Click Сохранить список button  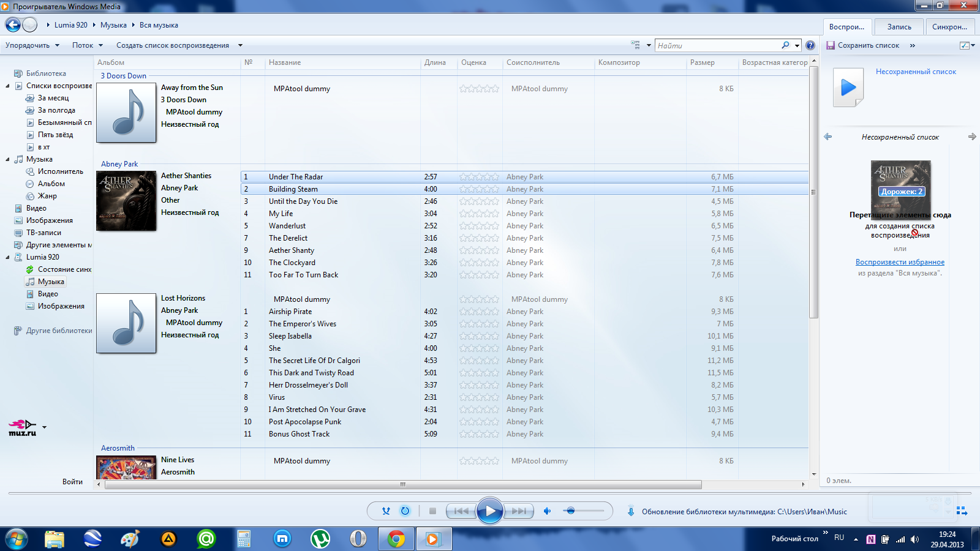tap(863, 45)
